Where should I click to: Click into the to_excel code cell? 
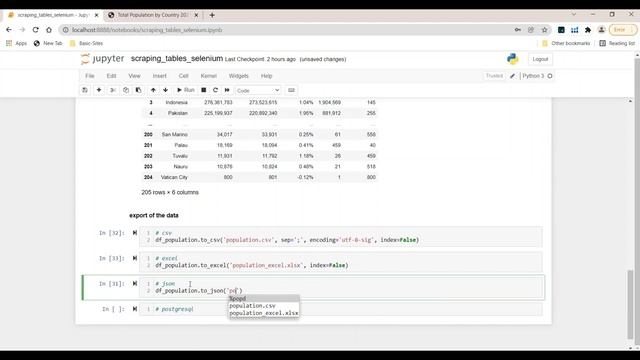(x=340, y=262)
